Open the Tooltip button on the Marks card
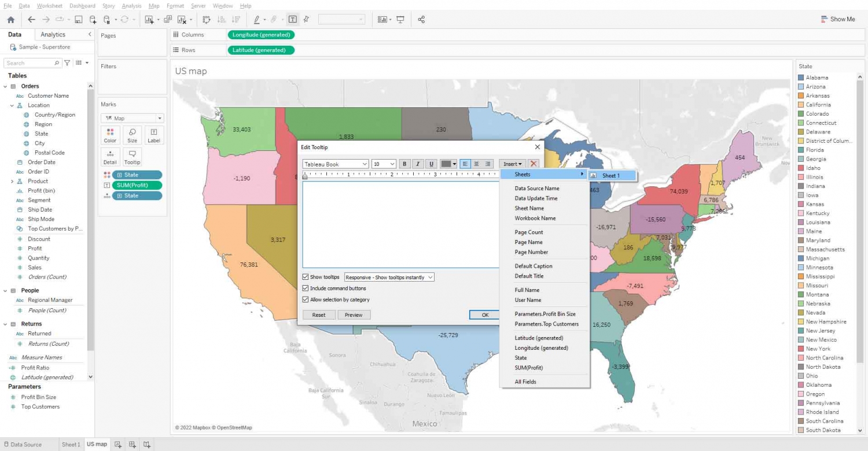The image size is (868, 451). click(x=132, y=156)
